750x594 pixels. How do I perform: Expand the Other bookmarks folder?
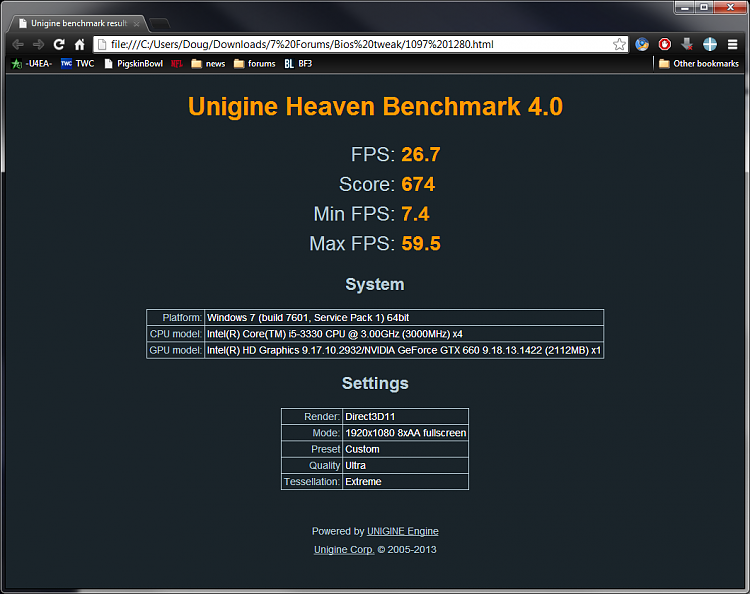698,64
